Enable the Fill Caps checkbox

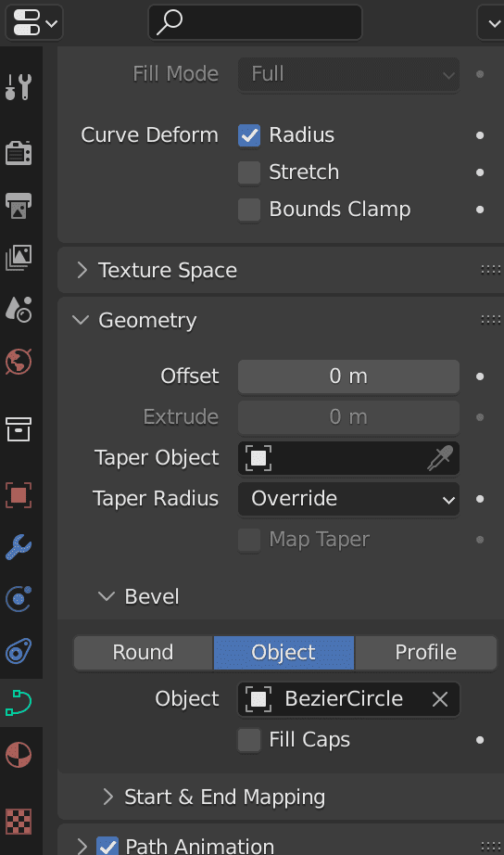[249, 740]
